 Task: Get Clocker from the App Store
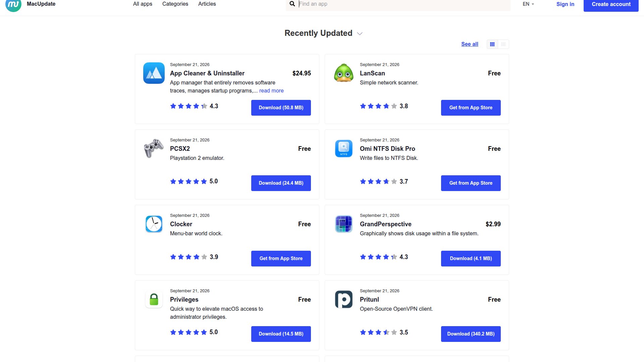point(281,258)
